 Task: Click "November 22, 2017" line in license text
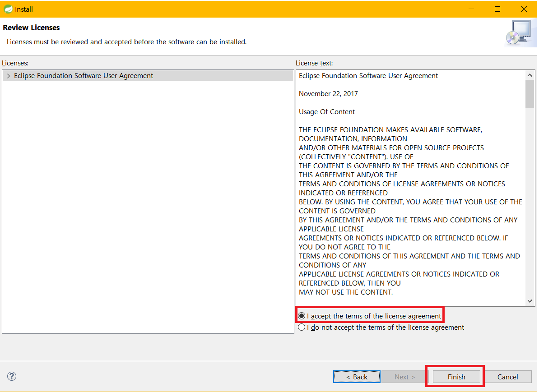328,94
